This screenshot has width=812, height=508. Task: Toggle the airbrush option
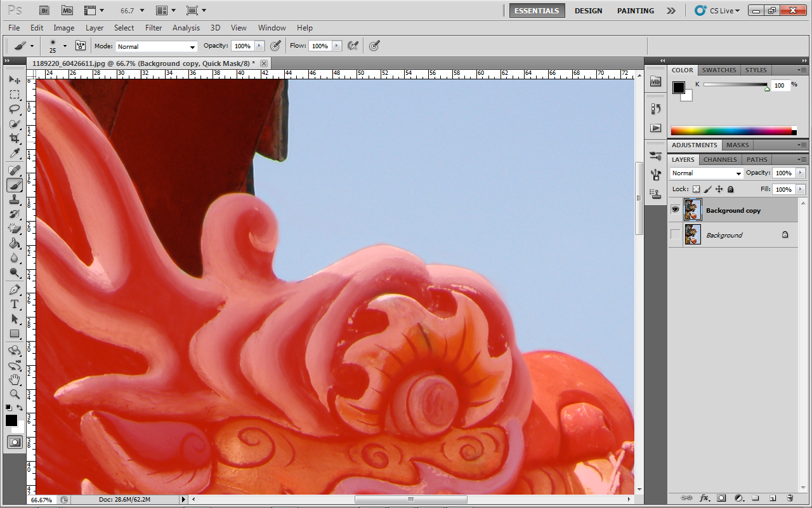pos(353,46)
